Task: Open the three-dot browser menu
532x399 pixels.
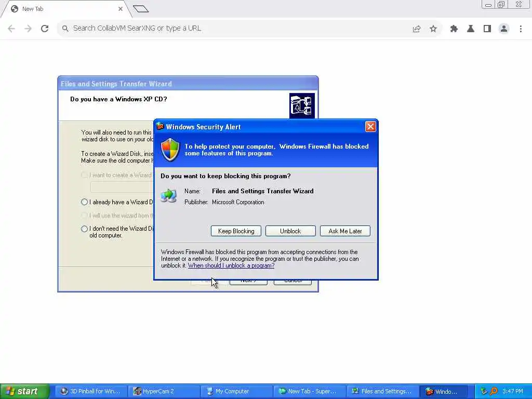Action: 521,29
